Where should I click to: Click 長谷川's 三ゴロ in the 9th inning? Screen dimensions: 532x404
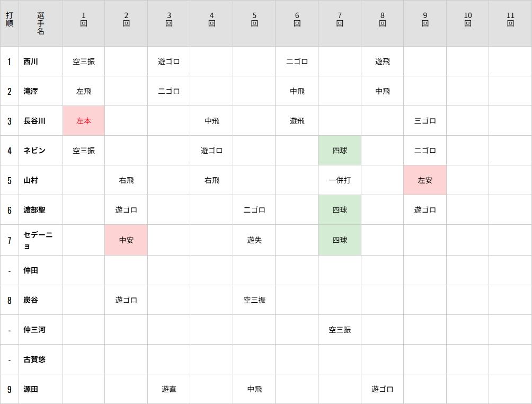click(425, 121)
